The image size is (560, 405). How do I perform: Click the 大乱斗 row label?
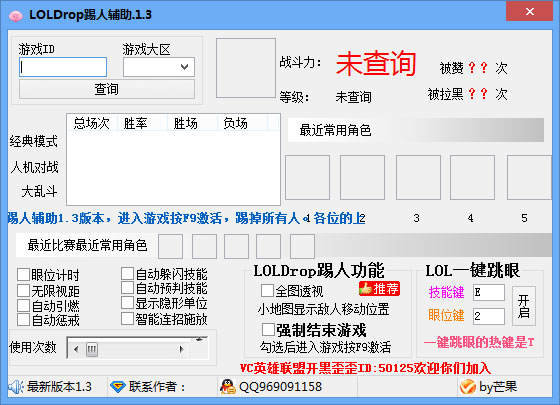tap(39, 191)
